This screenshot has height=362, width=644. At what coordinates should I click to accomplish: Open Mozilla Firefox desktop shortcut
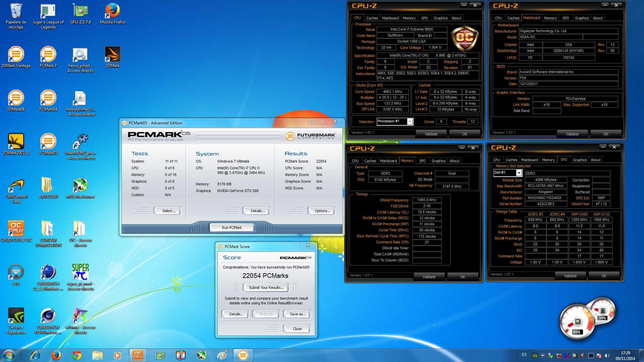click(x=113, y=14)
